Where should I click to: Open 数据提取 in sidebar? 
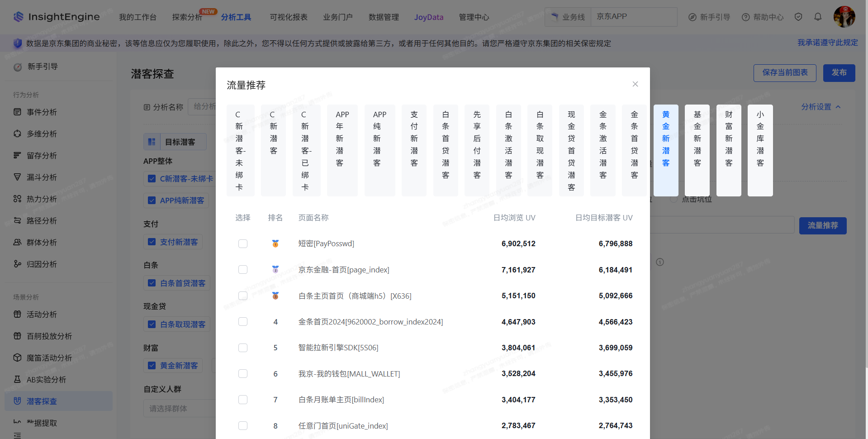[x=42, y=423]
